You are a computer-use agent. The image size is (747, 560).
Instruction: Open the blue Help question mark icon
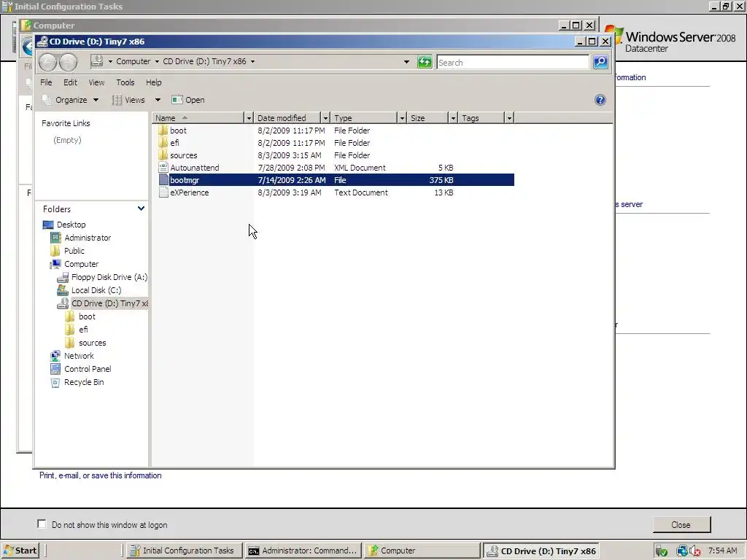[600, 100]
